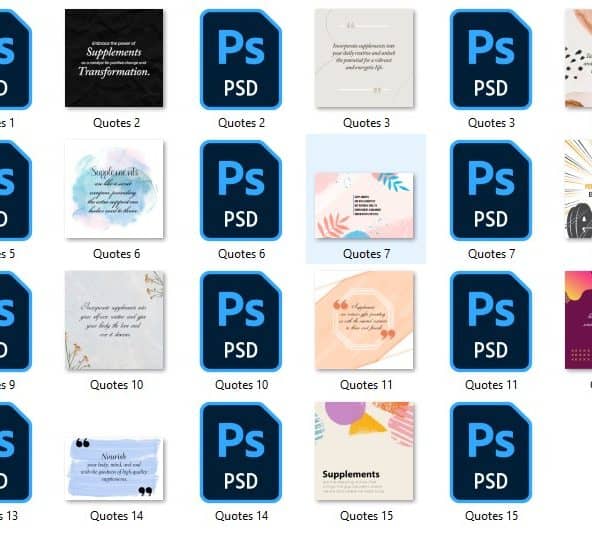Select the Quotes 11 PSD file icon

tap(491, 321)
